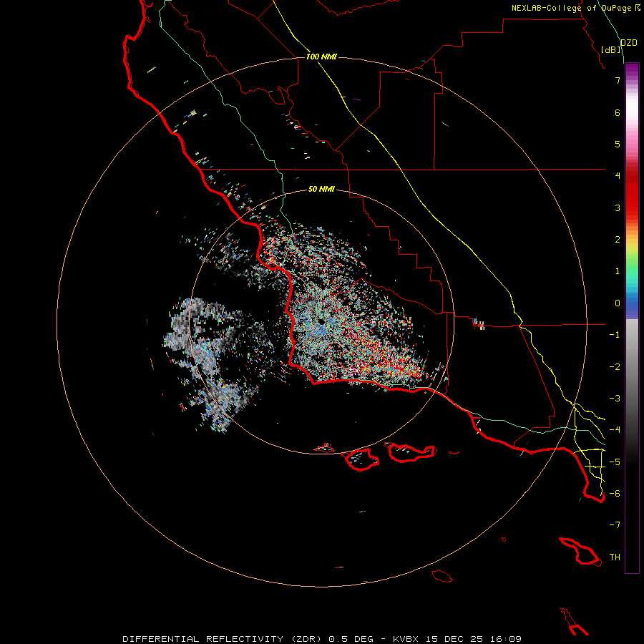Click the [dB] unit label

coord(611,49)
